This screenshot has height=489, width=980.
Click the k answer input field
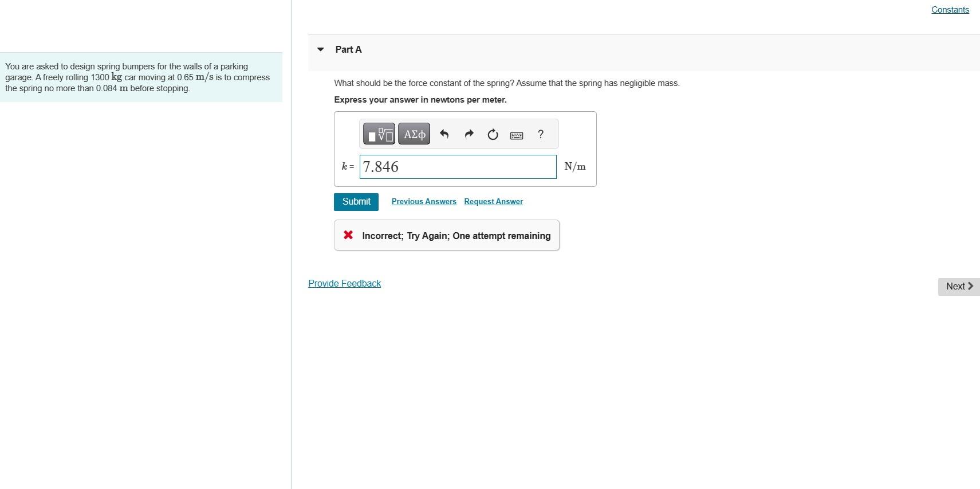point(458,167)
